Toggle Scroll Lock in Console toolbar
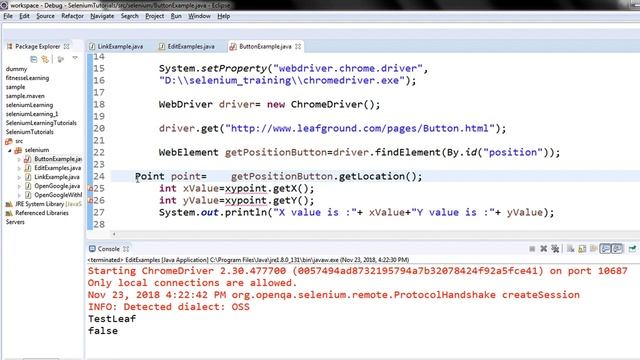640x360 pixels. 582,249
